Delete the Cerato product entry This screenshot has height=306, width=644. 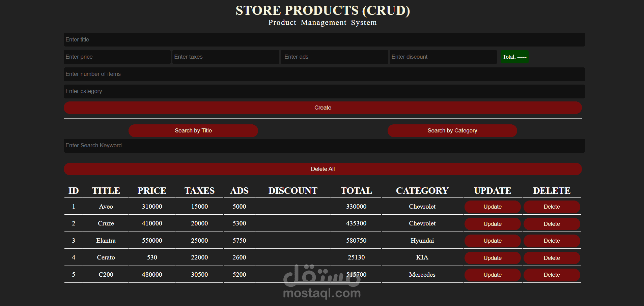(551, 258)
